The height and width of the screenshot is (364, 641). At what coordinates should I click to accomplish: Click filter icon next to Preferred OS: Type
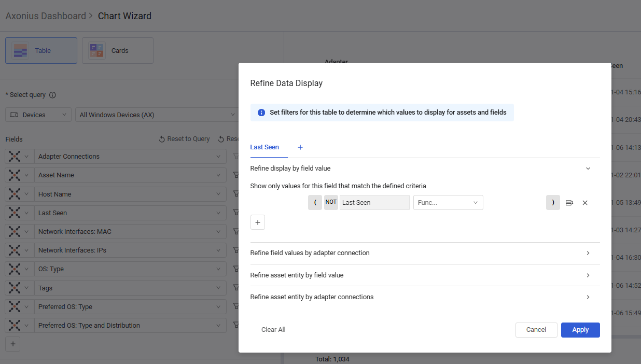[x=235, y=306]
